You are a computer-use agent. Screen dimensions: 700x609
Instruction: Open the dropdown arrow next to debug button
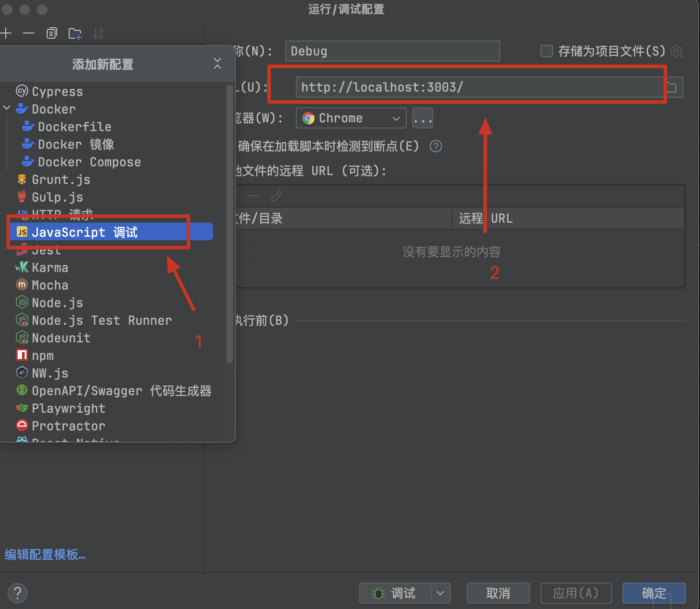[x=440, y=593]
